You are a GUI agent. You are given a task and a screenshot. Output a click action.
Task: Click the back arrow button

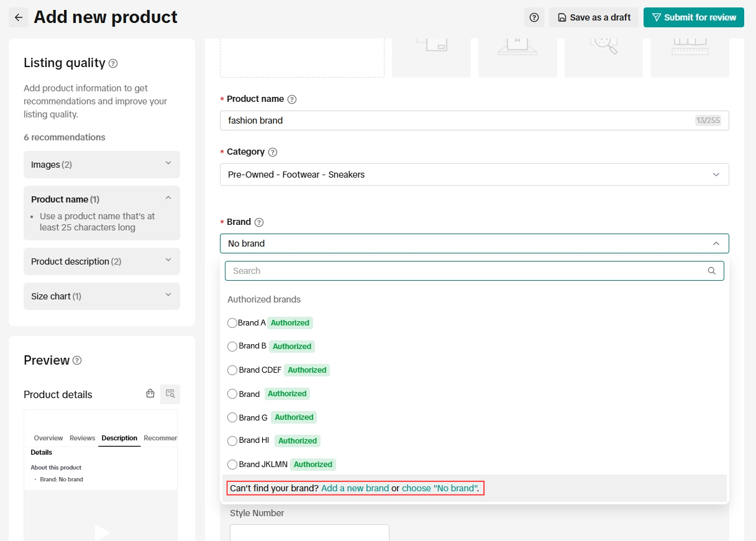(19, 17)
